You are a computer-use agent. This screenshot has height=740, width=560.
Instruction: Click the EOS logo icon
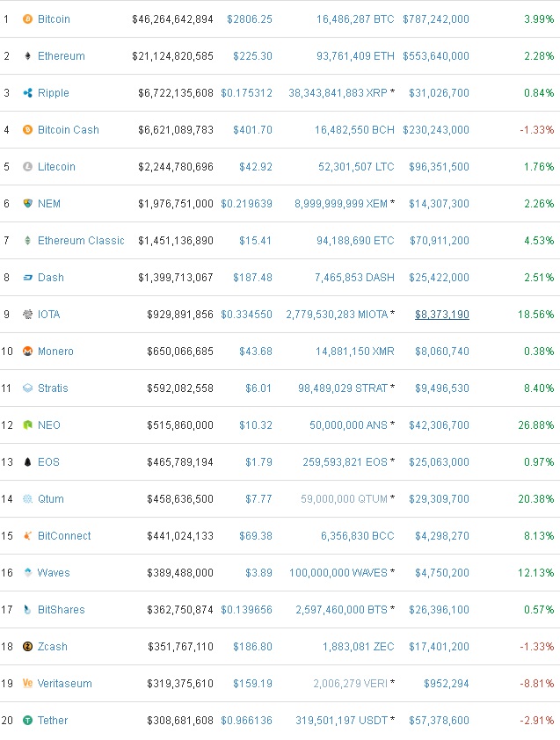tap(27, 462)
